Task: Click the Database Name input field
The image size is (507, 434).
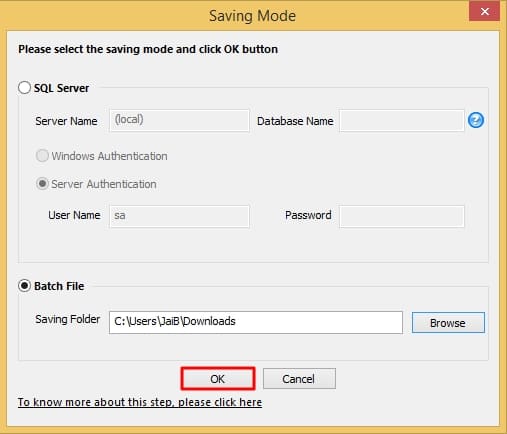Action: [x=402, y=120]
